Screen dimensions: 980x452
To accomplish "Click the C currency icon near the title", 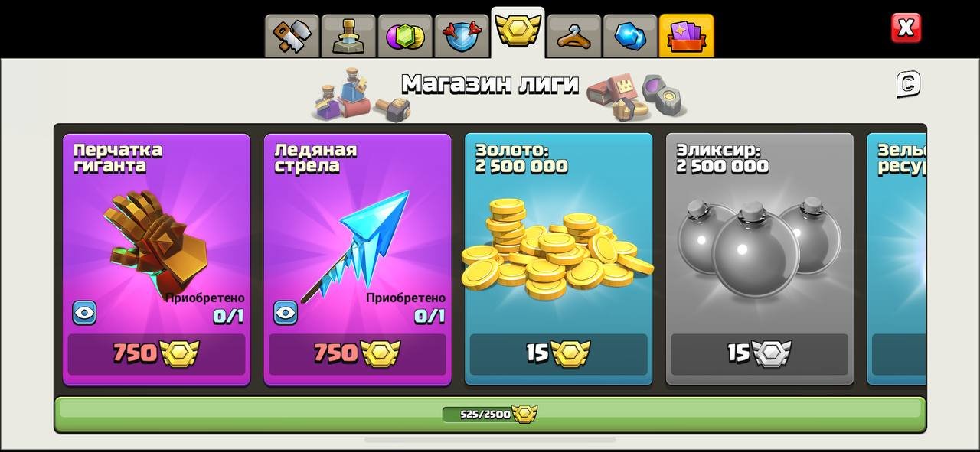I will tap(908, 85).
